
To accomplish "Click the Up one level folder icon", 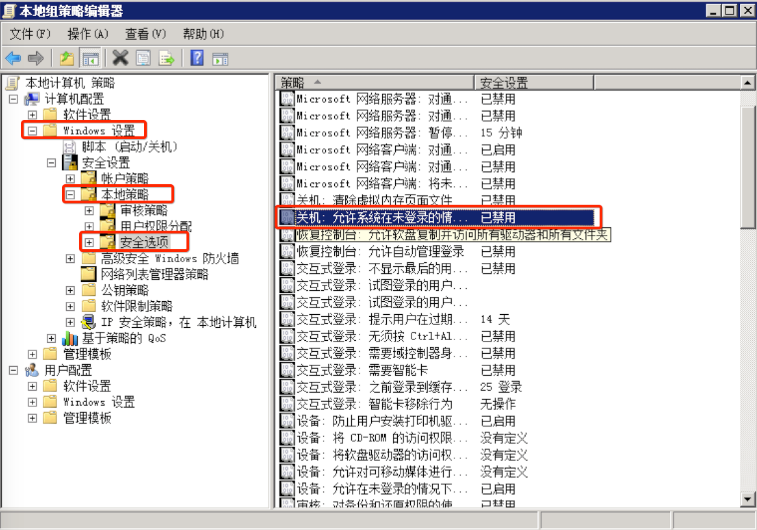I will click(66, 57).
